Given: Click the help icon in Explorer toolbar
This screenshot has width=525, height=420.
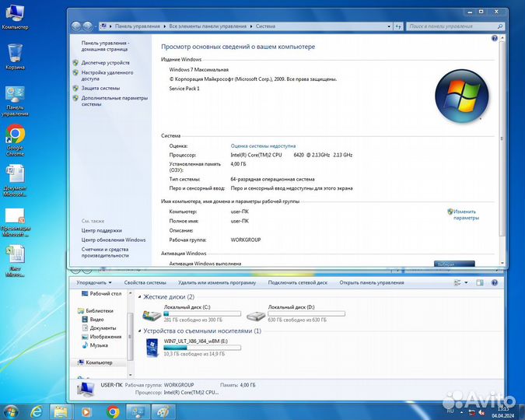Looking at the screenshot, I should pos(494,282).
